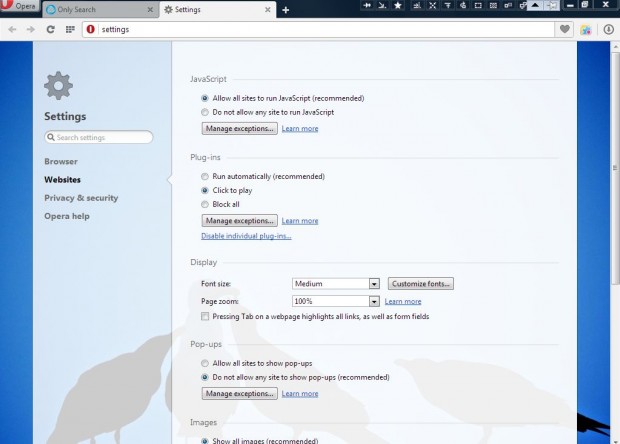Image resolution: width=620 pixels, height=444 pixels.
Task: Close the Settings tab
Action: point(268,9)
